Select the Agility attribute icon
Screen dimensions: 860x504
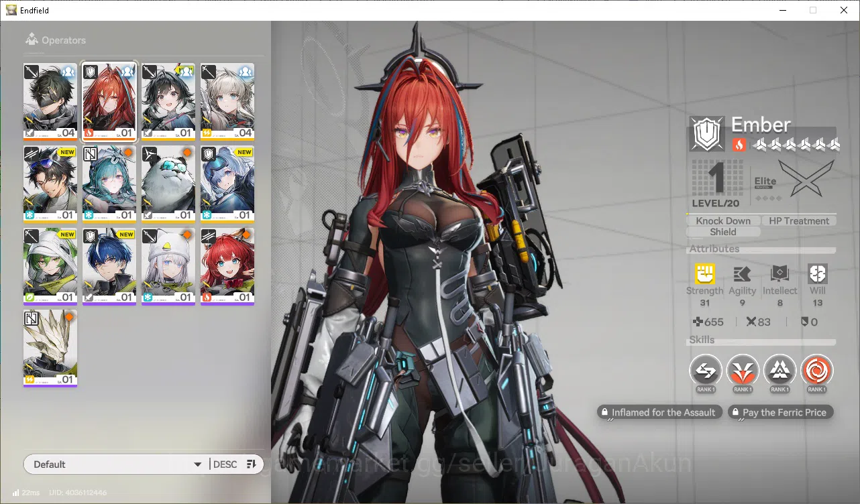(742, 273)
